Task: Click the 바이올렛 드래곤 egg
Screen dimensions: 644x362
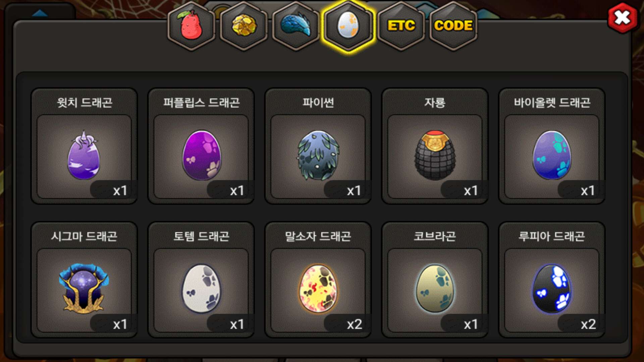Action: click(x=552, y=155)
